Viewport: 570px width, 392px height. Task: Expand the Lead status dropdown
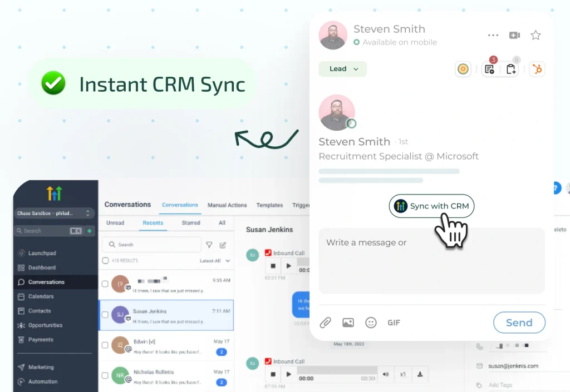[342, 69]
